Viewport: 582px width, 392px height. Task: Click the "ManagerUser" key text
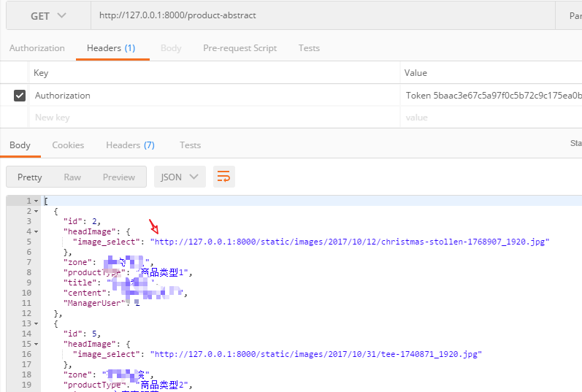[94, 303]
